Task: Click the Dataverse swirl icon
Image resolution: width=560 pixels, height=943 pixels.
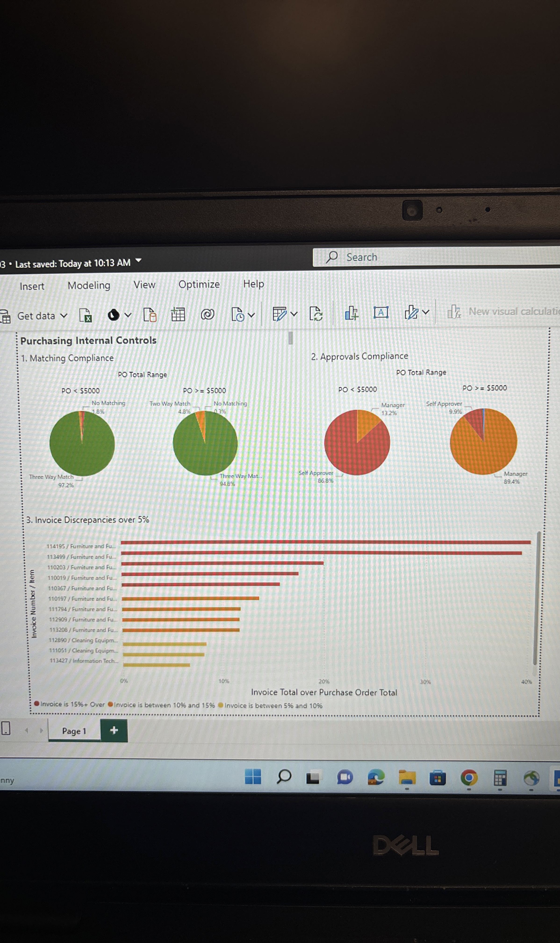Action: click(x=207, y=314)
